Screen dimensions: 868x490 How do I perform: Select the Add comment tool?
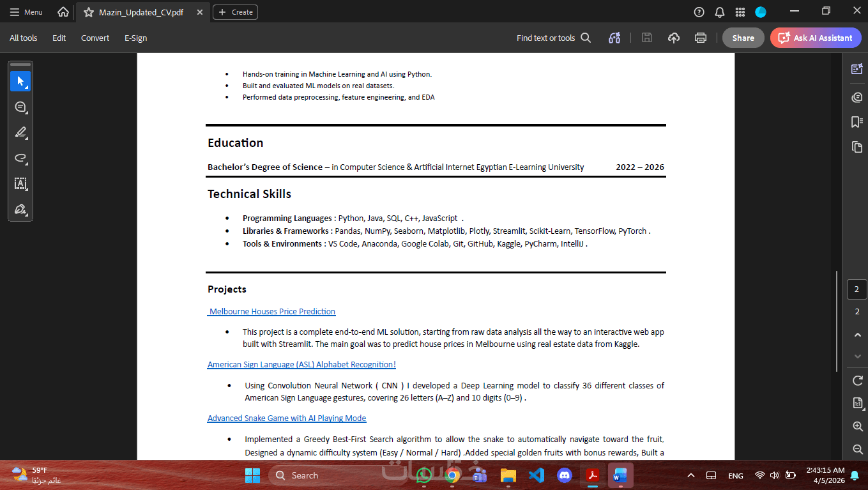pos(20,107)
